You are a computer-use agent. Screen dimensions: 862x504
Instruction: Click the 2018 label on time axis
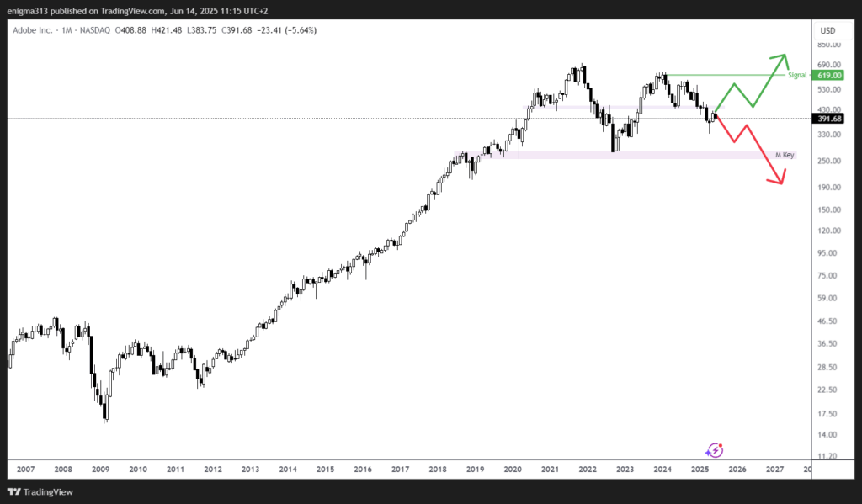pyautogui.click(x=438, y=470)
